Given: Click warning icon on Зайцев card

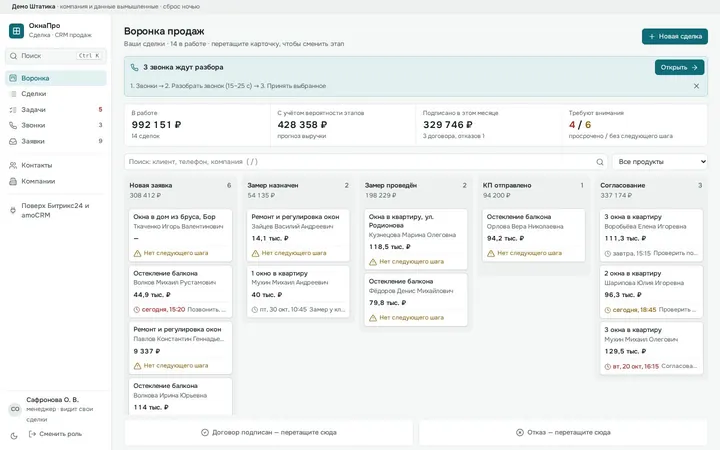Looking at the screenshot, I should pyautogui.click(x=255, y=253).
